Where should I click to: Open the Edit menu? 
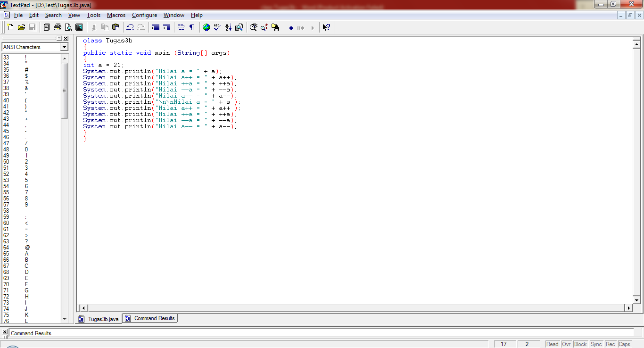point(34,15)
